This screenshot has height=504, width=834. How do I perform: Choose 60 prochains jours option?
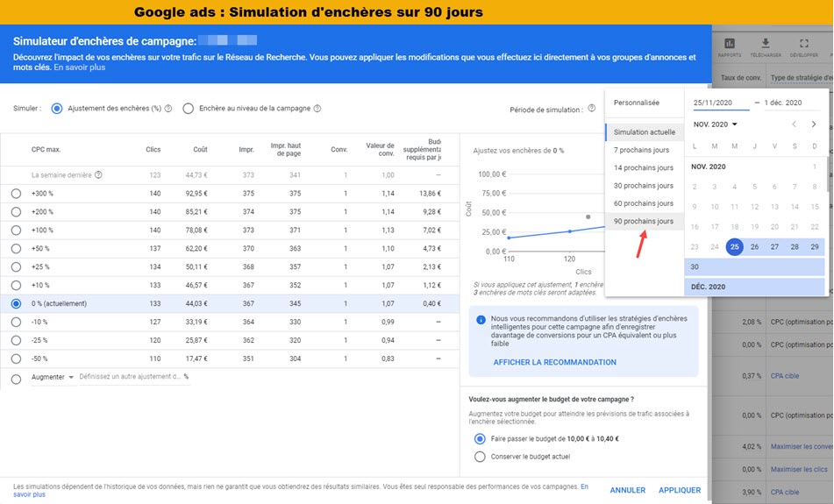coord(644,203)
